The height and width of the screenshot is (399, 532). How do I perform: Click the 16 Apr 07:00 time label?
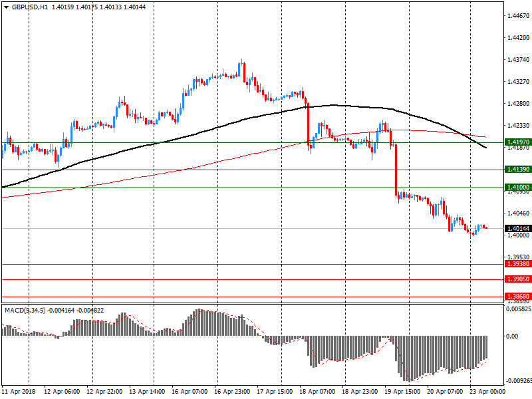(x=190, y=392)
